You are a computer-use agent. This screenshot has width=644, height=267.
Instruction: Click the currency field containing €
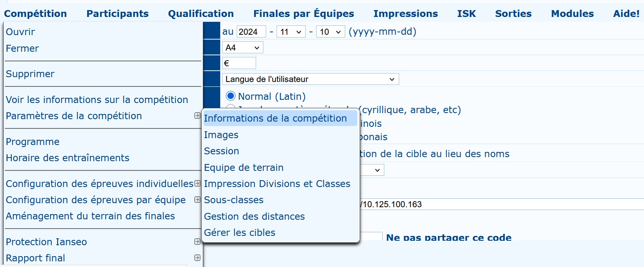click(239, 63)
